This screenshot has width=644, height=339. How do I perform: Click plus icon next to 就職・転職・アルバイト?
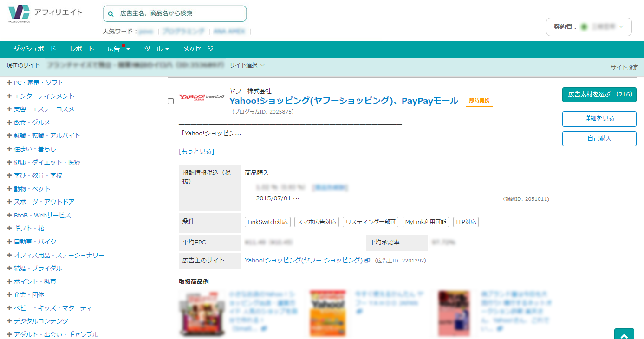pos(9,135)
